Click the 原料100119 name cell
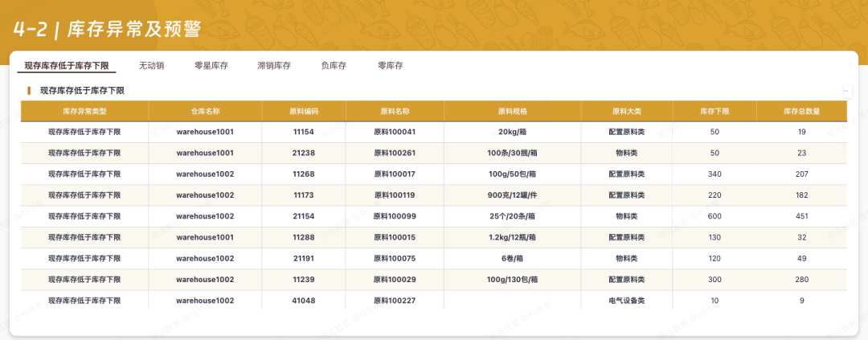 (x=395, y=195)
